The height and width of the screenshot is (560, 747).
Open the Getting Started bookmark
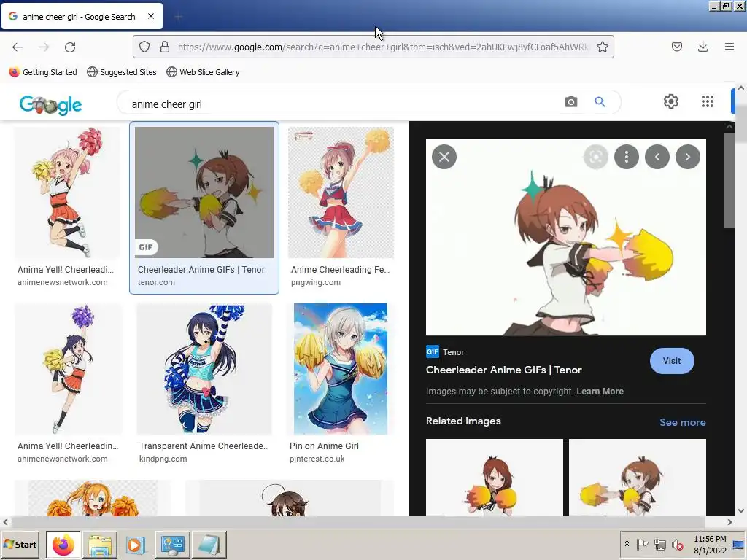tap(43, 72)
